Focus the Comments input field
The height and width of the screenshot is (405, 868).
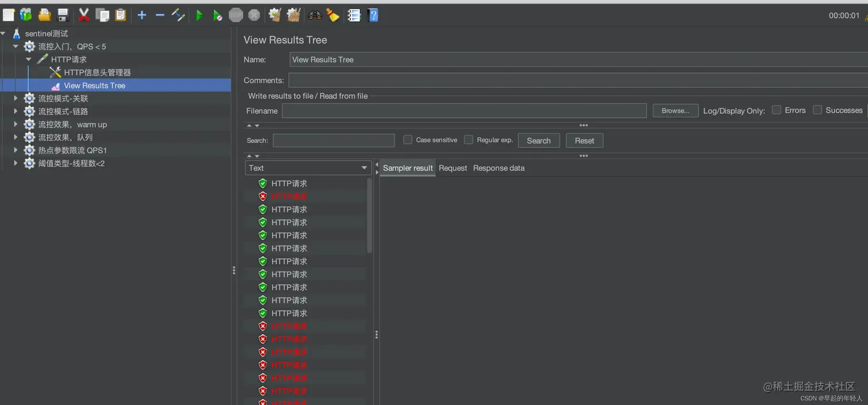578,80
